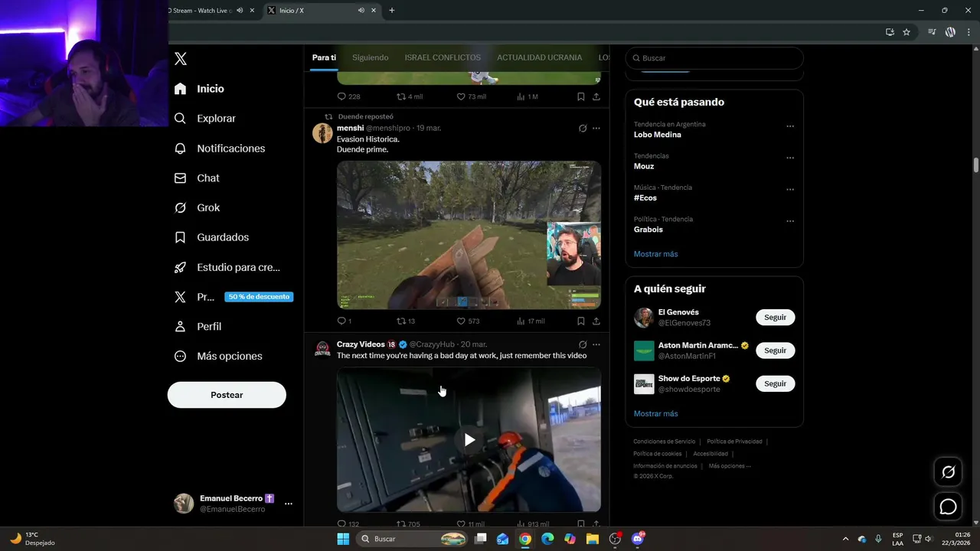
Task: Switch to the Siguiendo tab
Action: 371,57
